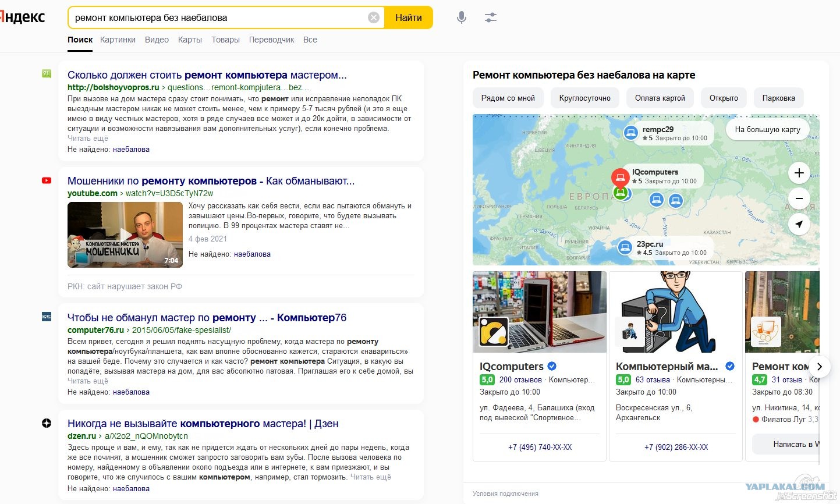840x504 pixels.
Task: Show next business cards with the arrow
Action: 820,367
